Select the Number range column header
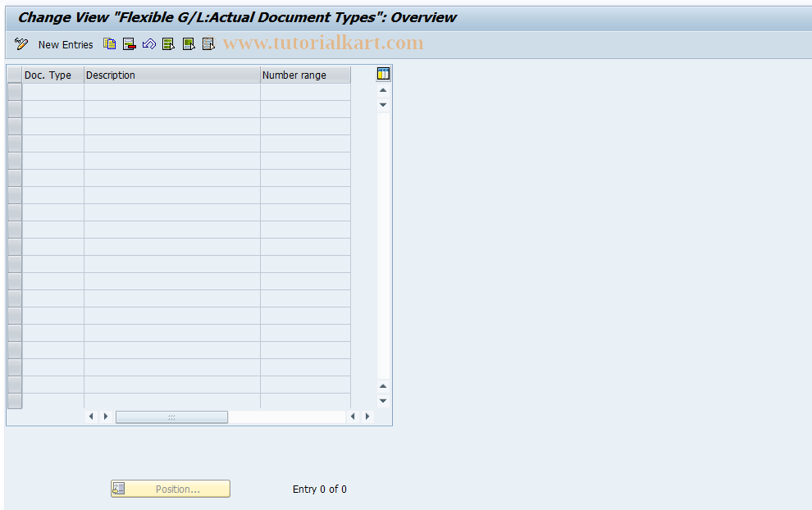 pyautogui.click(x=306, y=75)
